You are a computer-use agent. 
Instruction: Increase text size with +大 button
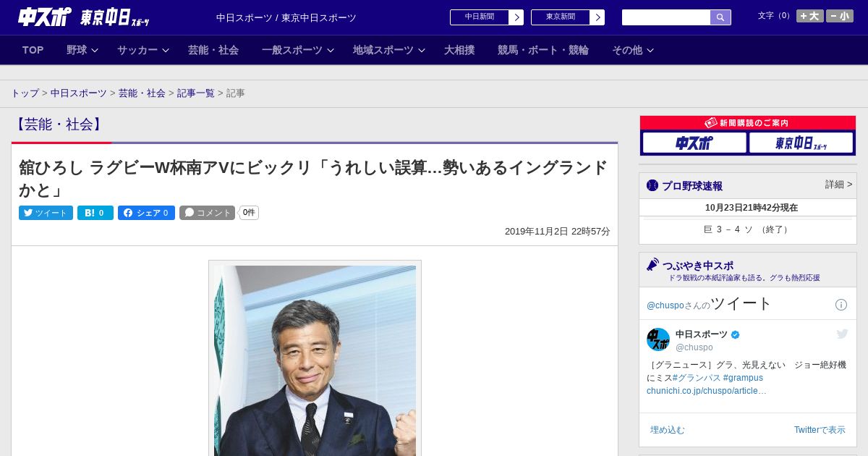pyautogui.click(x=810, y=16)
